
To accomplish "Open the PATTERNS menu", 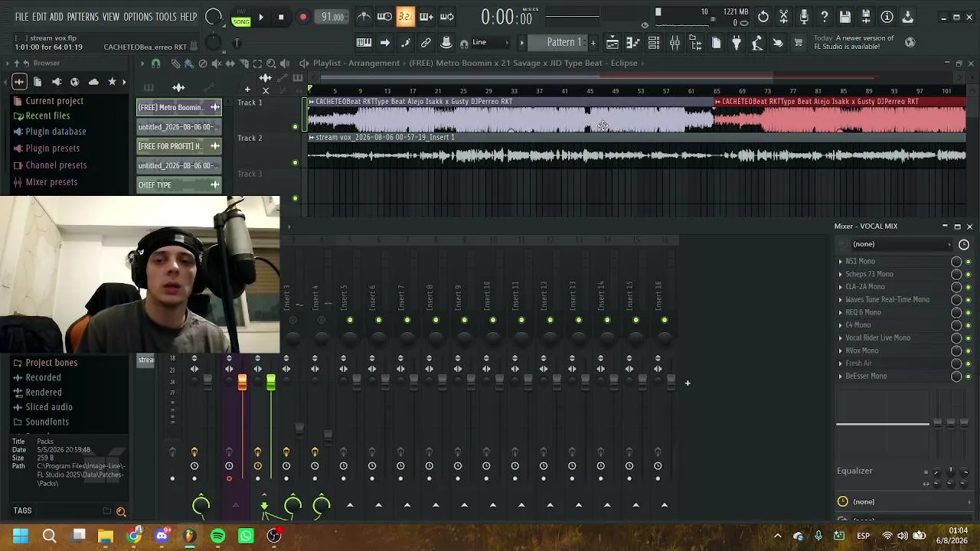I will coord(83,17).
